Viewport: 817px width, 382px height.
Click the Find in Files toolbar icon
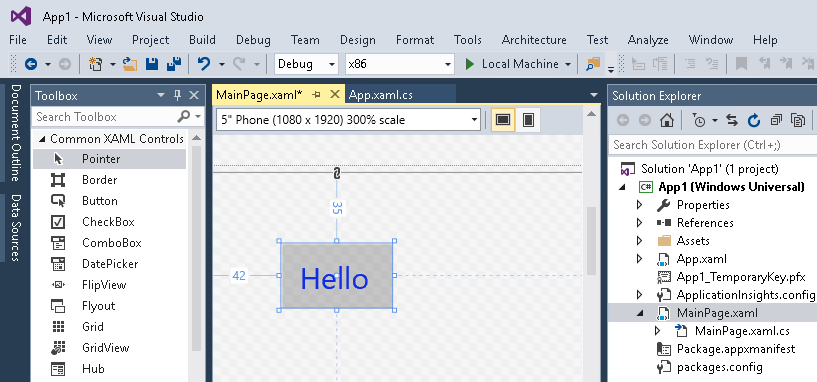pyautogui.click(x=593, y=64)
